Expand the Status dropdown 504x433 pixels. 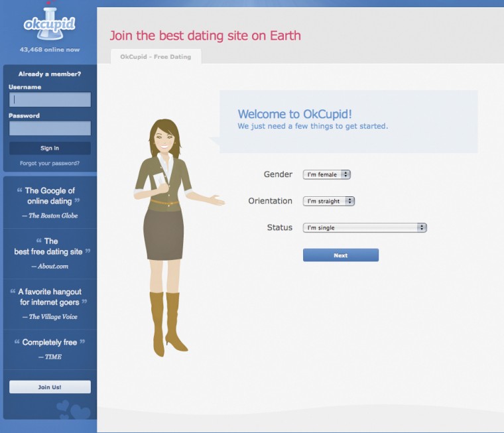coord(365,227)
